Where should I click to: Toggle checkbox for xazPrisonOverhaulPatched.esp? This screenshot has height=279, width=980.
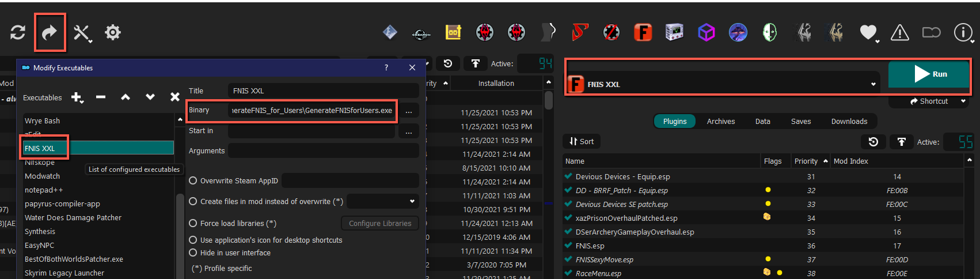pyautogui.click(x=568, y=218)
